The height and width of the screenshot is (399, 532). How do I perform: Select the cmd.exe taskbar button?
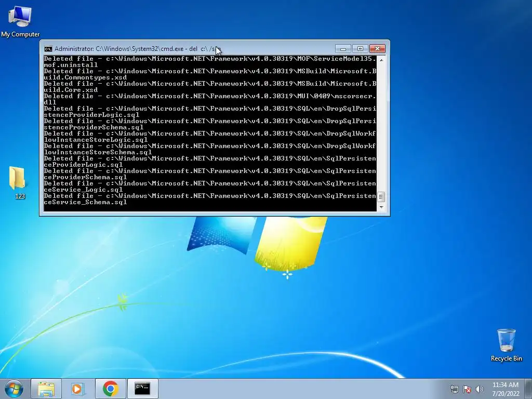click(x=142, y=389)
